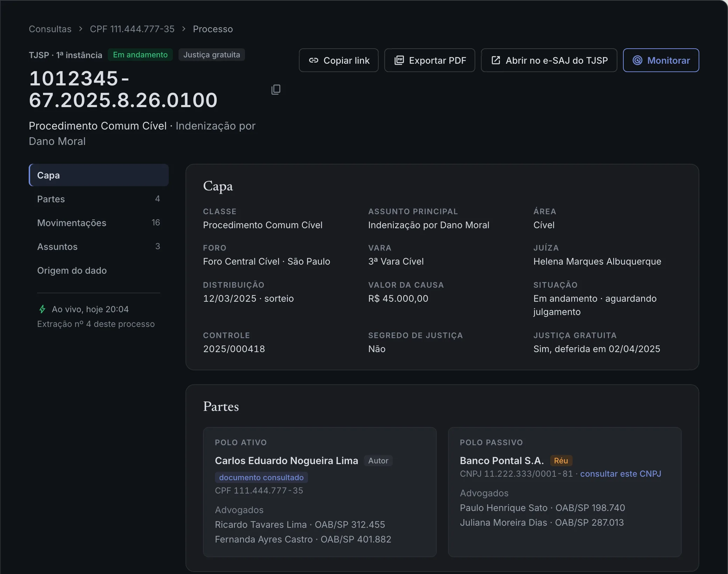Select Assuntos in the side navigation
Image resolution: width=728 pixels, height=574 pixels.
click(x=99, y=246)
